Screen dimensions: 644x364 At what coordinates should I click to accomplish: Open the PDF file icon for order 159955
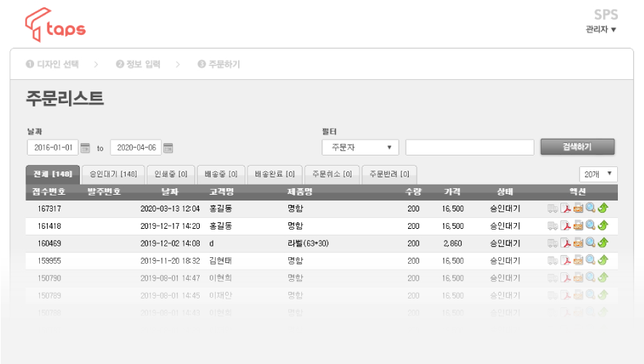click(x=566, y=260)
